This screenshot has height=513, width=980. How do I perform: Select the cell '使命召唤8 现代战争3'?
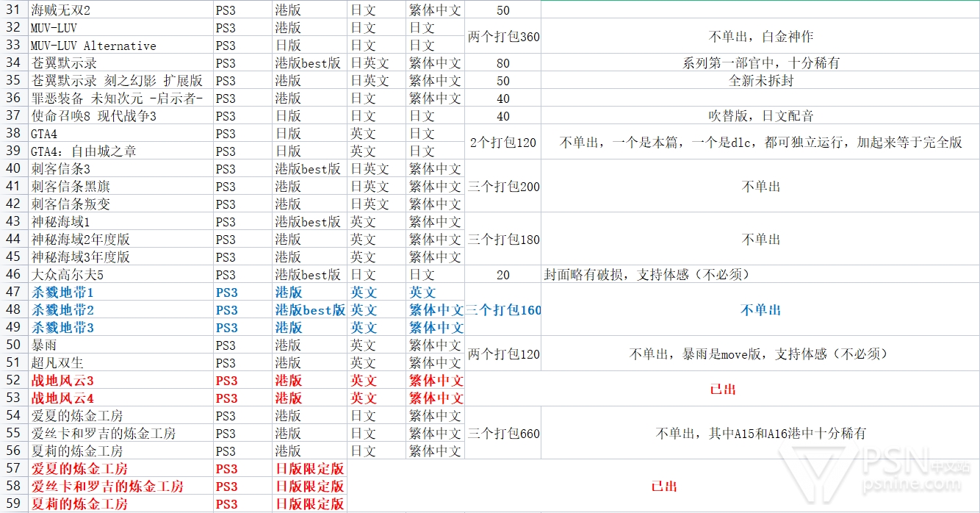click(120, 116)
